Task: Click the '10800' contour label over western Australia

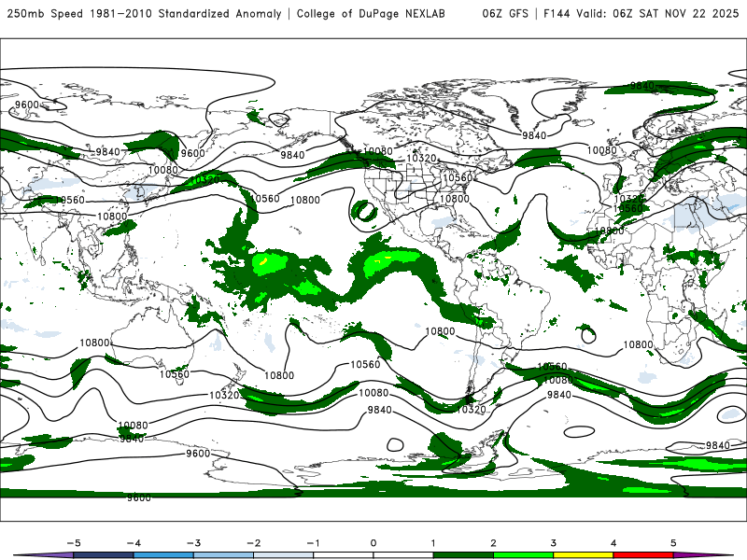Action: tap(94, 343)
